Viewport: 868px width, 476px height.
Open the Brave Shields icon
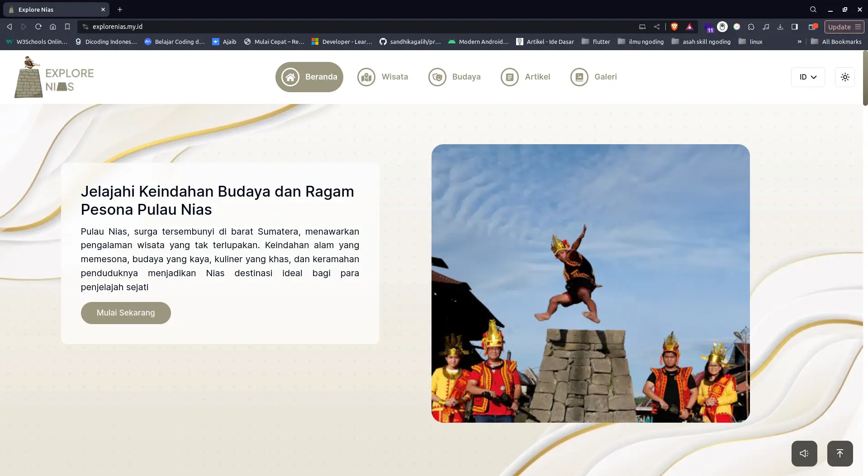674,27
